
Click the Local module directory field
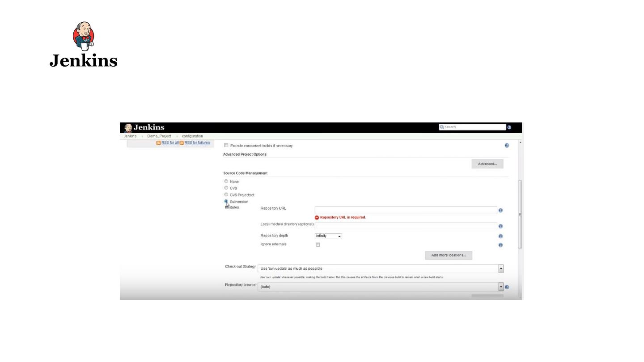[406, 226]
